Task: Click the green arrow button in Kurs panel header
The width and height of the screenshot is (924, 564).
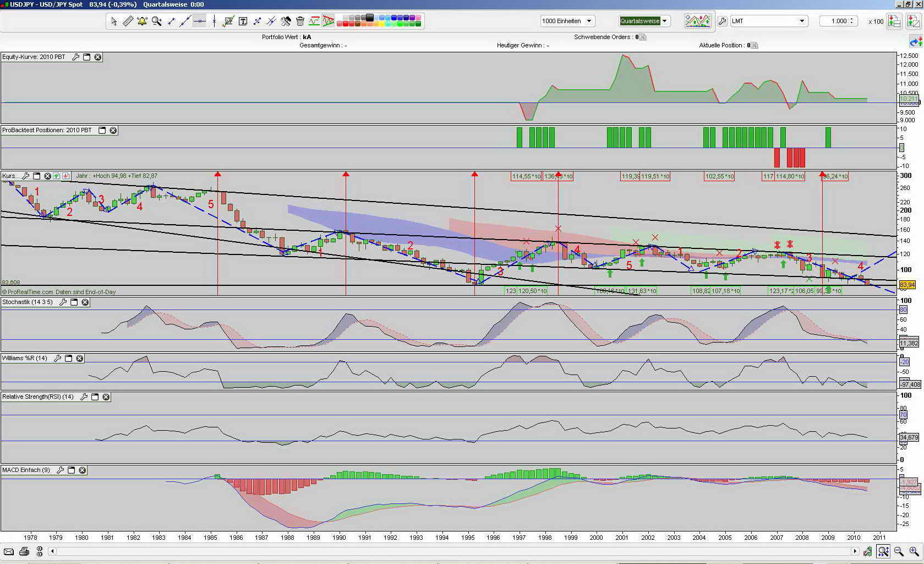Action: pos(56,176)
